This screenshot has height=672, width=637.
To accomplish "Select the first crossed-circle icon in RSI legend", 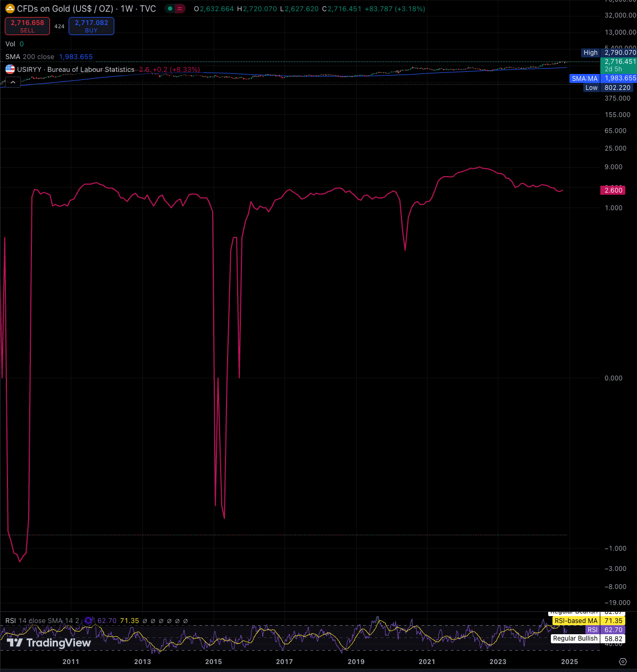I will point(145,620).
